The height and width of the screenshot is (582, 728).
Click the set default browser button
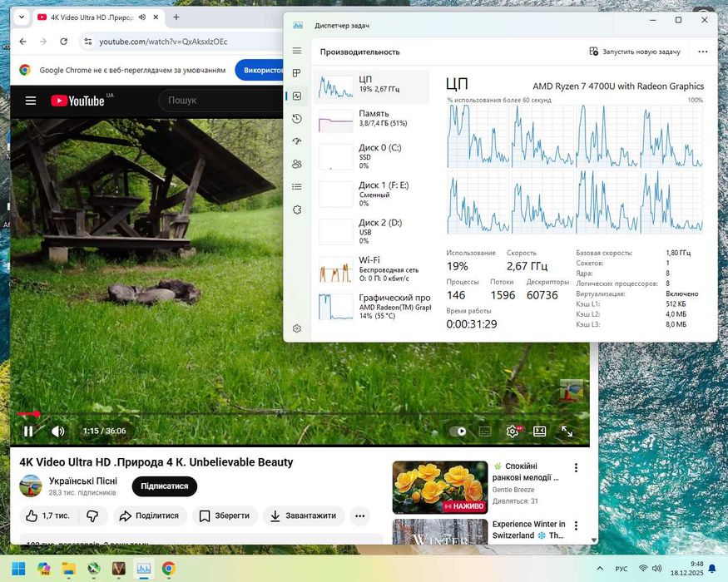260,70
